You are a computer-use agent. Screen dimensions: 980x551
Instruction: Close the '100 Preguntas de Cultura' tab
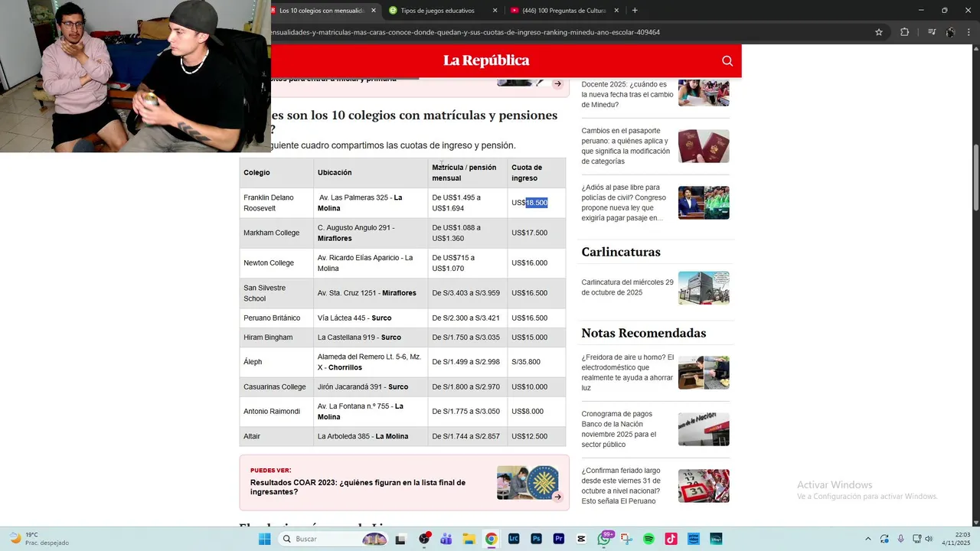(x=616, y=11)
